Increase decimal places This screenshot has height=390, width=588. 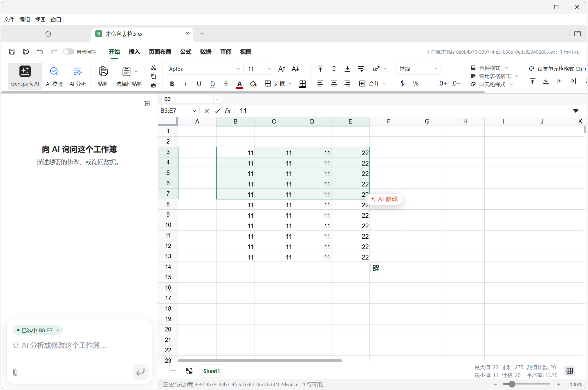point(442,84)
